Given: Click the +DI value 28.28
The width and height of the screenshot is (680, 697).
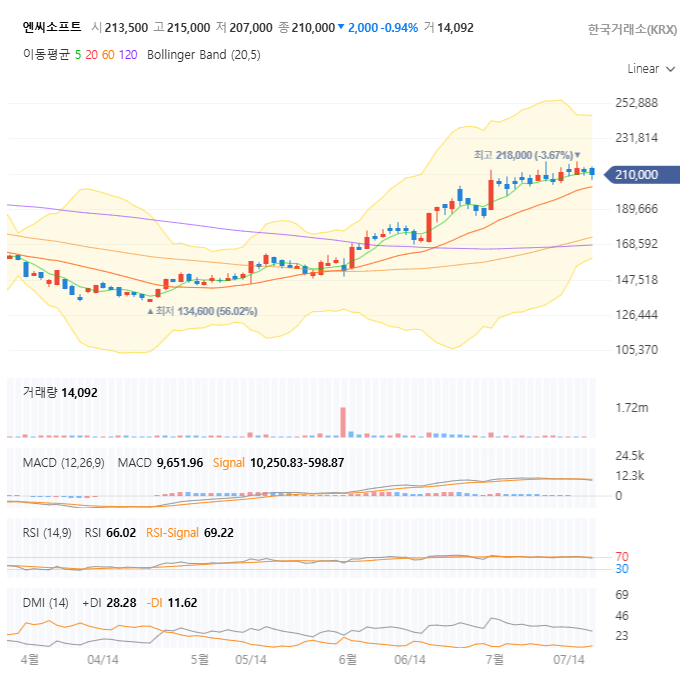Looking at the screenshot, I should click(121, 603).
